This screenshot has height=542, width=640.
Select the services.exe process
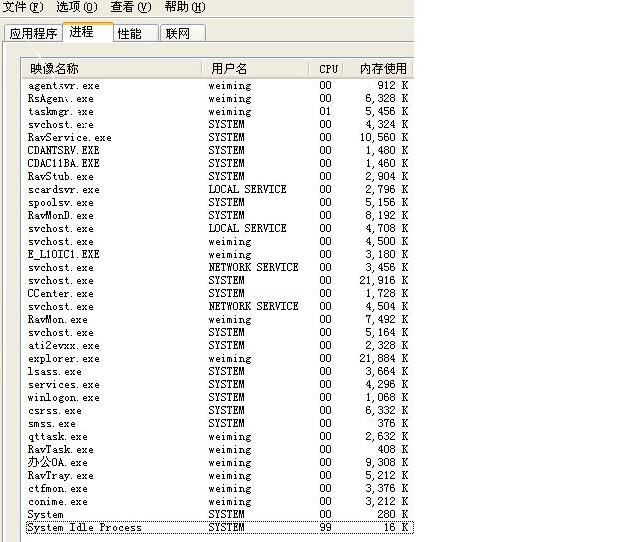point(218,385)
